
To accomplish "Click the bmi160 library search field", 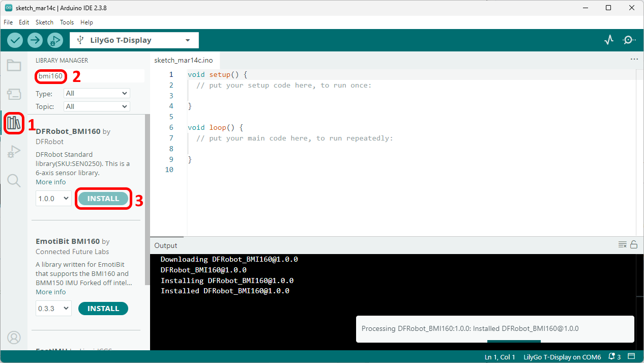I will (x=90, y=76).
